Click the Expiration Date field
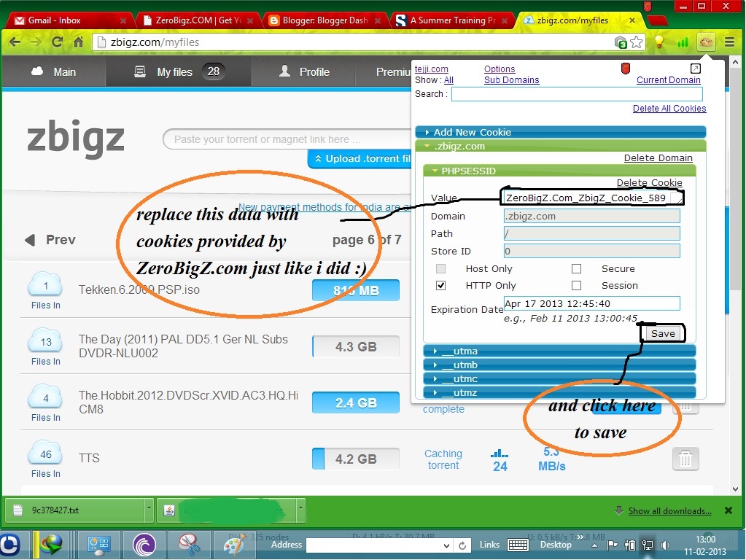Viewport: 746px width, 560px height. [592, 303]
